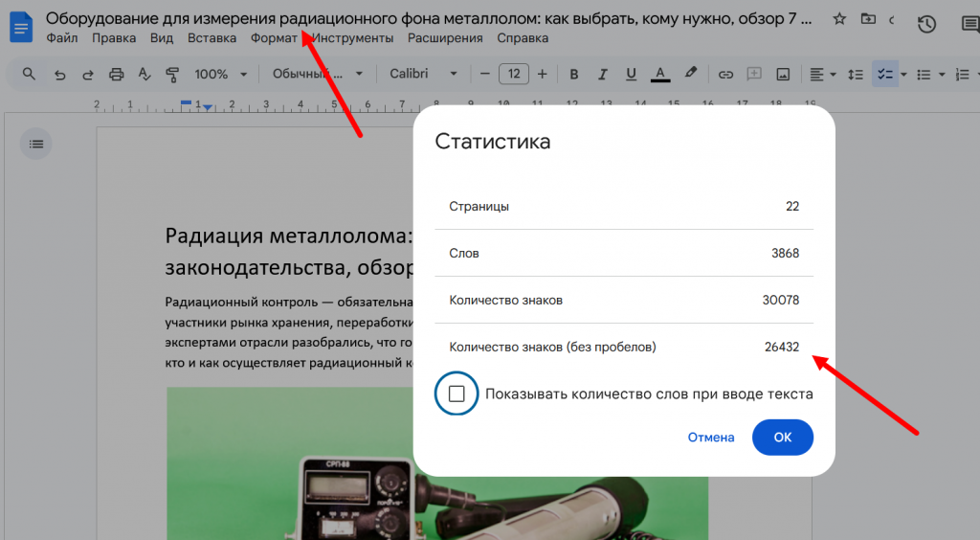980x540 pixels.
Task: Open the Формат menu
Action: [x=274, y=38]
